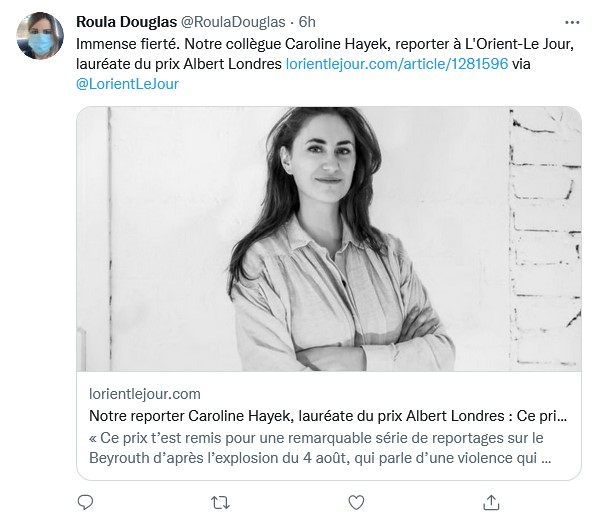This screenshot has width=598, height=524.
Task: Click the reply speech bubble icon
Action: 85,503
